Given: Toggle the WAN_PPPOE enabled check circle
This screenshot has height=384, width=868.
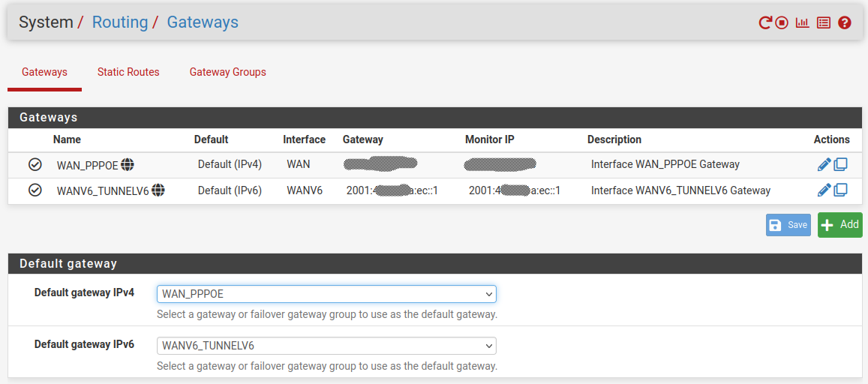Looking at the screenshot, I should [x=35, y=165].
